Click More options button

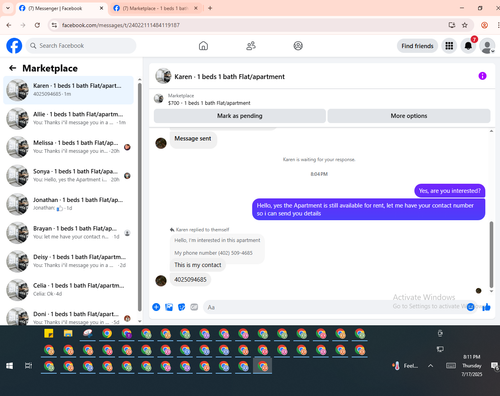409,116
